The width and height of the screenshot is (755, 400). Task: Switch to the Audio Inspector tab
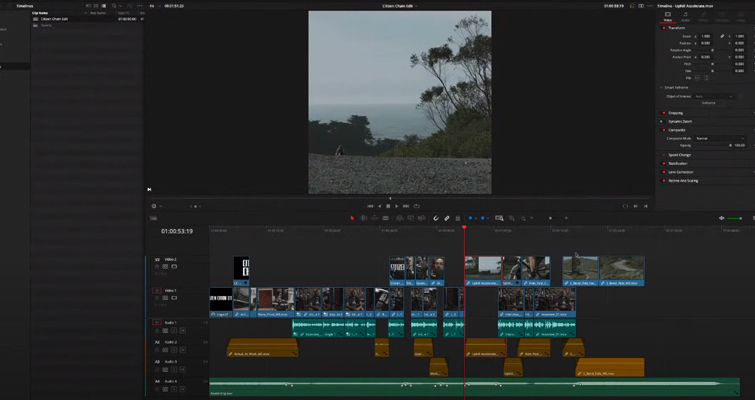tap(685, 17)
